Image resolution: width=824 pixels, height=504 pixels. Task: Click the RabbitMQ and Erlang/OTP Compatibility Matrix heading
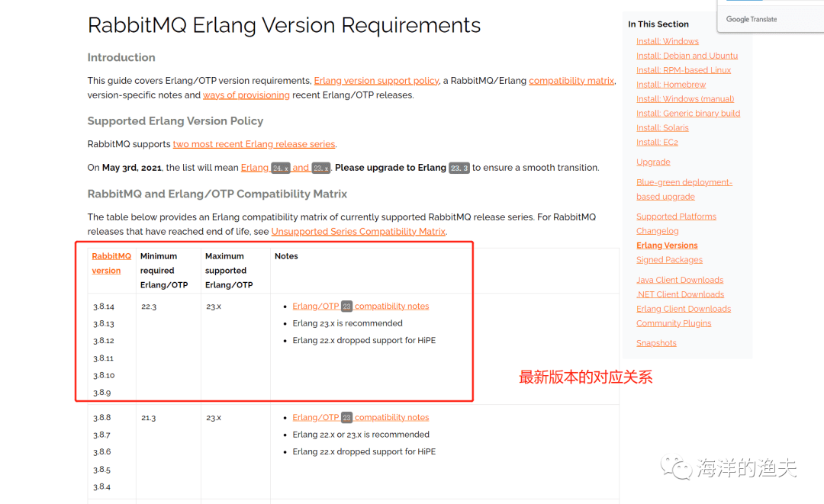click(x=217, y=194)
